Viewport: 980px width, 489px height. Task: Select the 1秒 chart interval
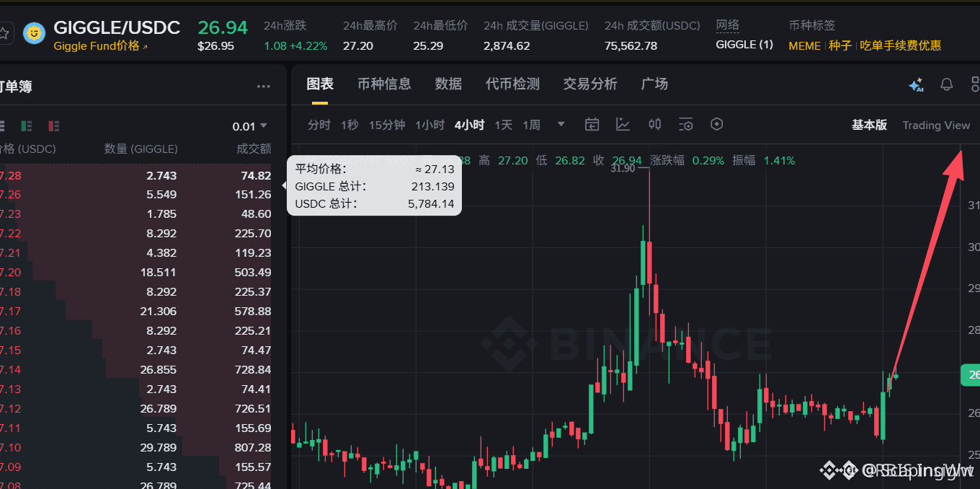tap(349, 125)
